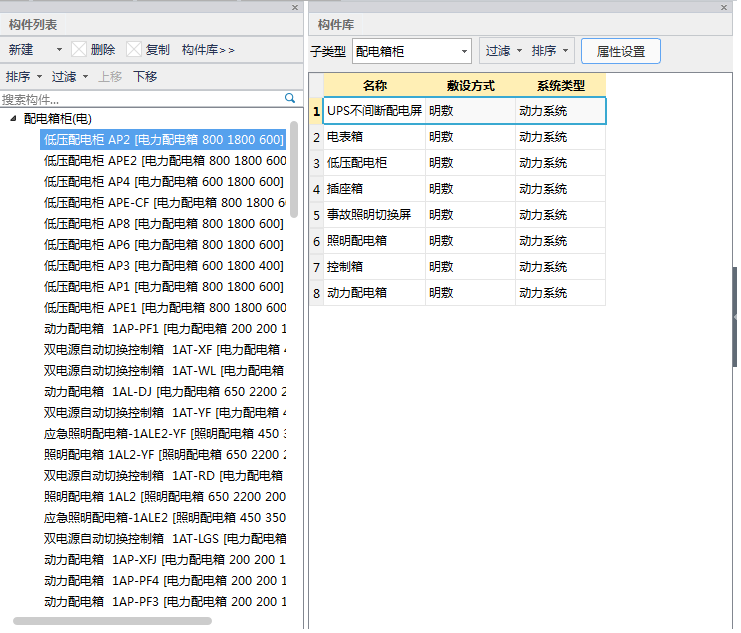Click the component list vertical scrollbar
This screenshot has height=633, width=741.
(294, 170)
